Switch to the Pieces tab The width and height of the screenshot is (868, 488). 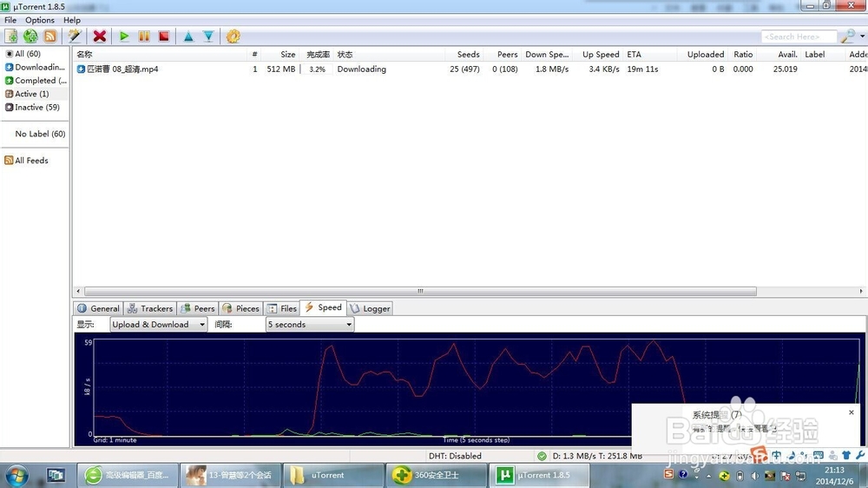pyautogui.click(x=240, y=308)
